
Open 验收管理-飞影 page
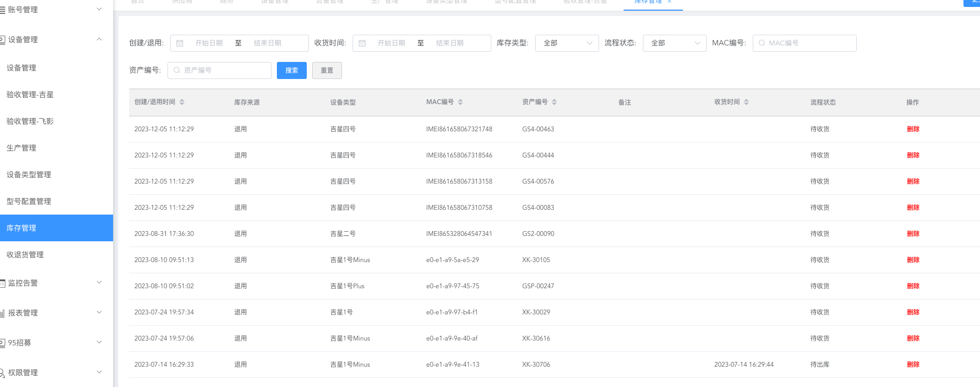[57, 121]
